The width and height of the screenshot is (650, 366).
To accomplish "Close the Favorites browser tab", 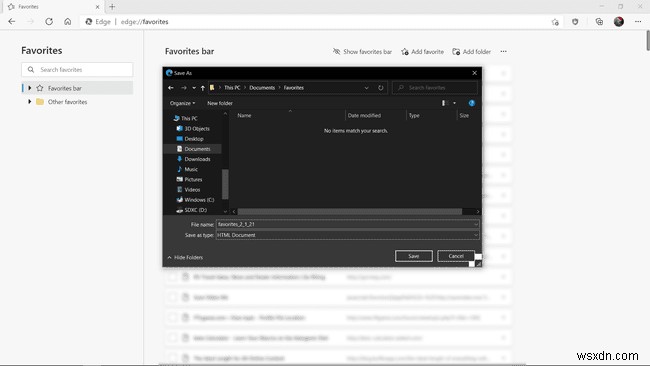I will [x=97, y=7].
